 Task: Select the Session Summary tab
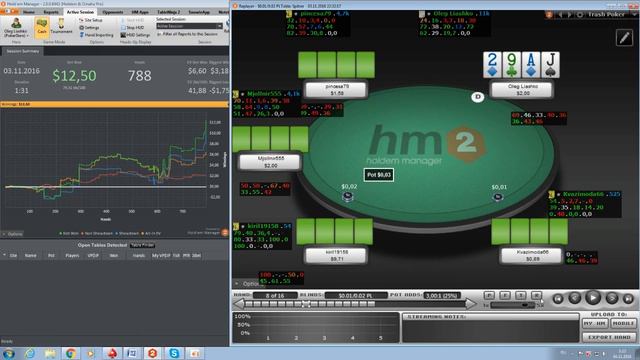point(23,51)
